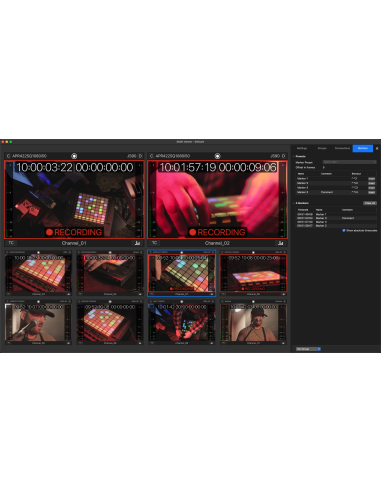Click record button above microphone close-up viewer
The image size is (381, 492).
point(38,301)
